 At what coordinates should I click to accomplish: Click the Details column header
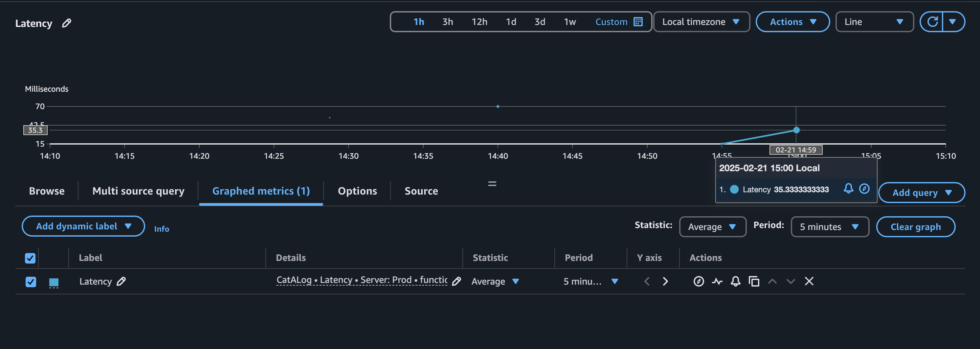point(291,258)
